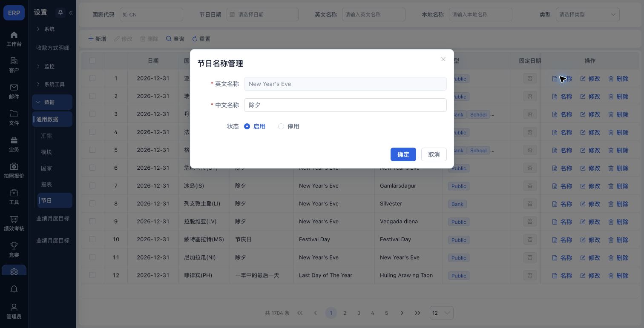Click the 取消 cancel button

[434, 154]
